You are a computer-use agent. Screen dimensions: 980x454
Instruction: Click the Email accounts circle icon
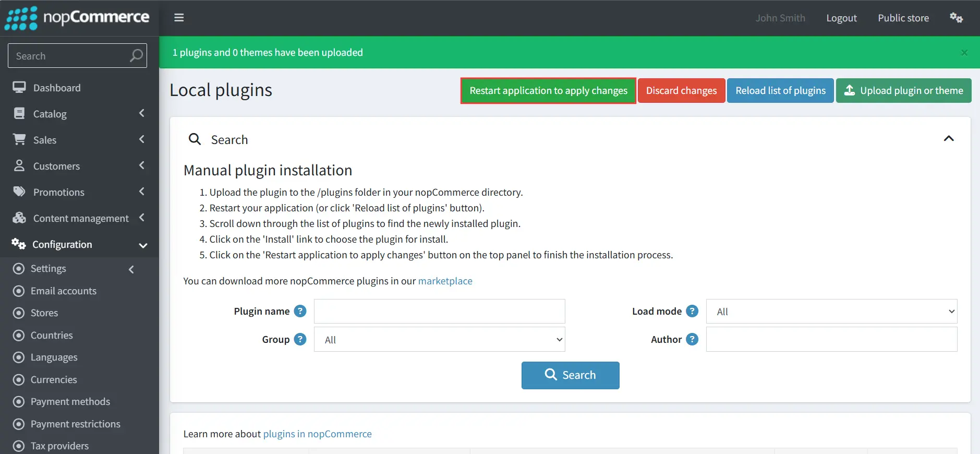(19, 291)
